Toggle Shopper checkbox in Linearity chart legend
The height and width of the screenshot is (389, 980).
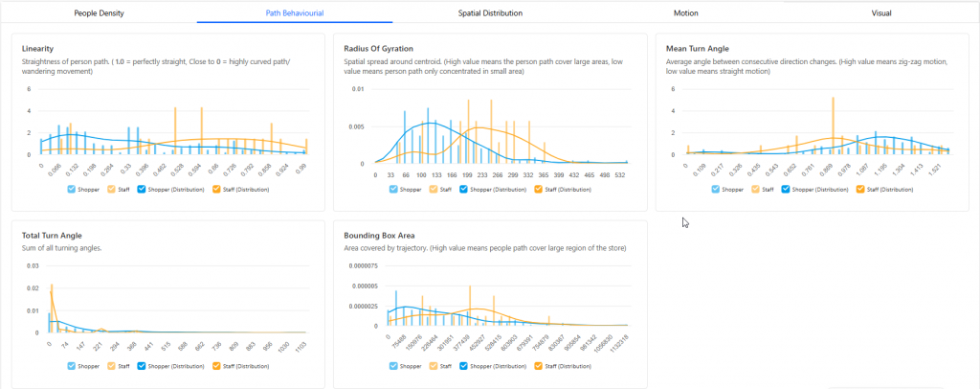tap(73, 190)
